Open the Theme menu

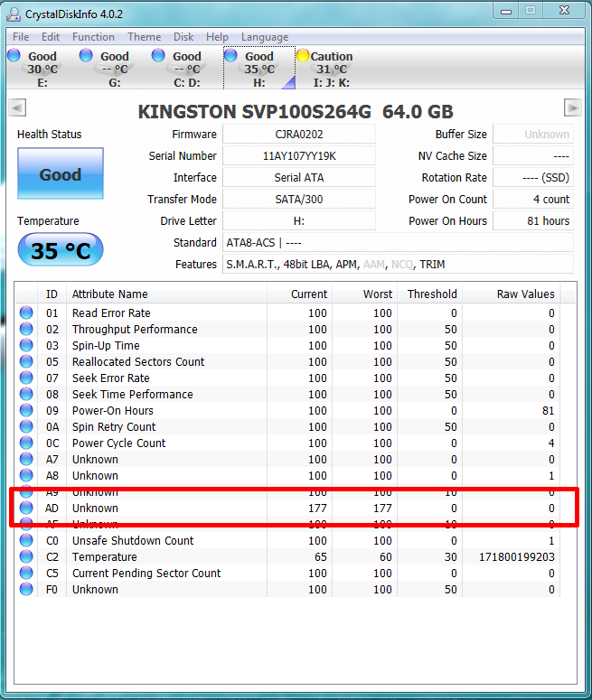point(144,37)
